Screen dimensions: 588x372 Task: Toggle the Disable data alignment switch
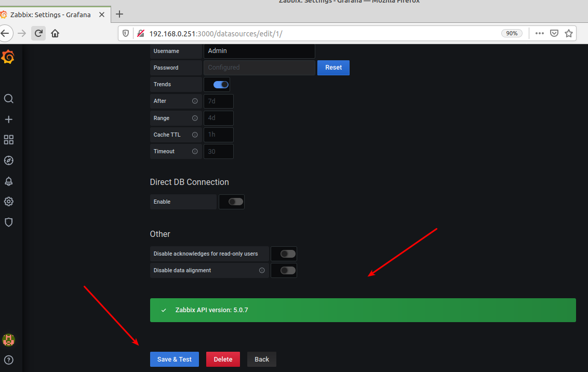click(x=287, y=270)
